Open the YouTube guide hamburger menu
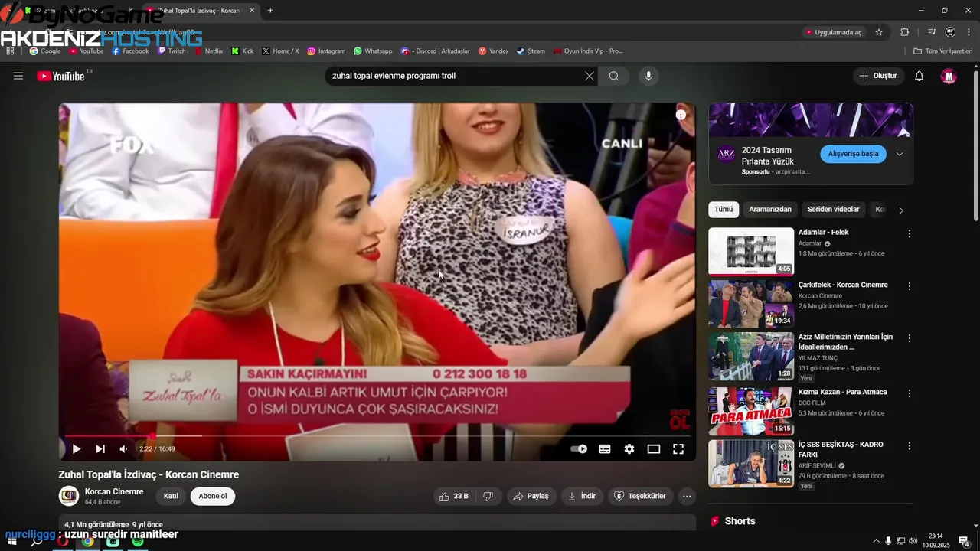Screen dimensions: 980x551 (18, 76)
